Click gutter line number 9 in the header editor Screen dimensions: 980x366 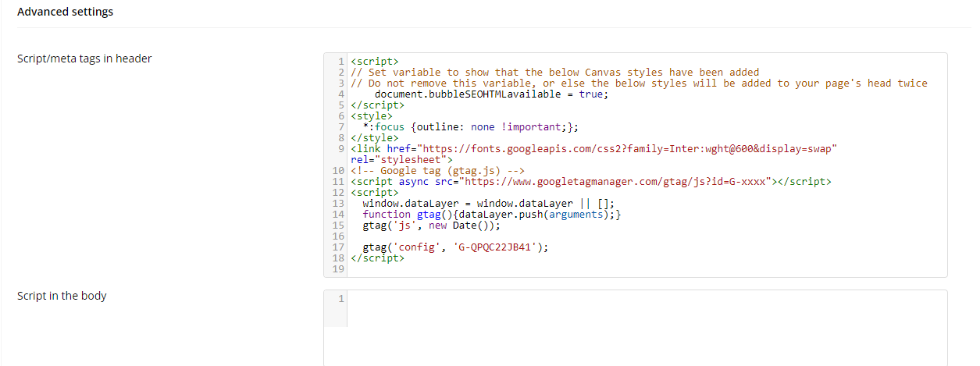tap(342, 148)
